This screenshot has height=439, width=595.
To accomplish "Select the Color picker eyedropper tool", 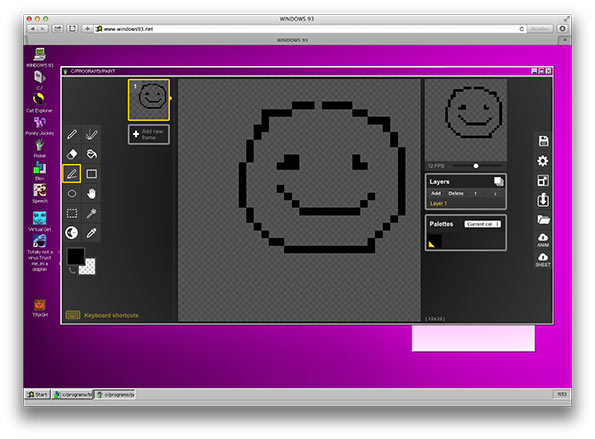I will [x=91, y=233].
